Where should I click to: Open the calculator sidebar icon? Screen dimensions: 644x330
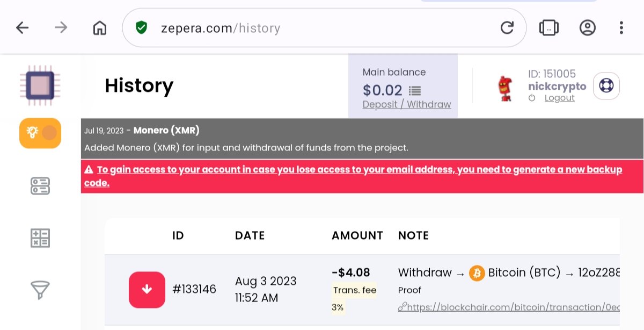[x=40, y=238]
